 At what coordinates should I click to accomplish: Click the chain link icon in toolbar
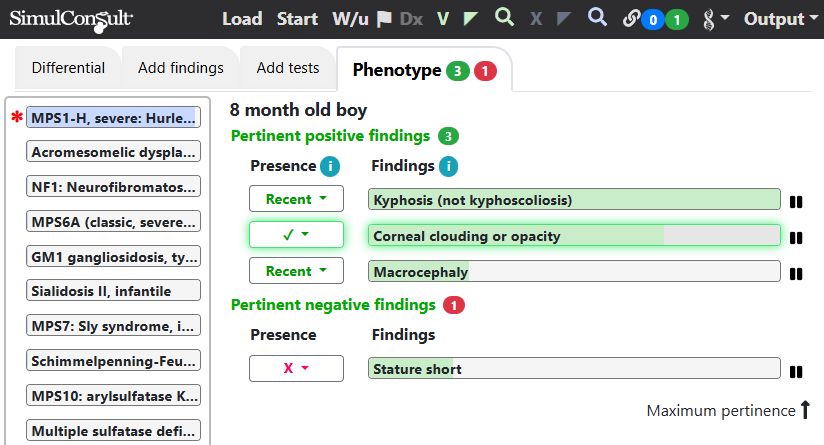[631, 19]
